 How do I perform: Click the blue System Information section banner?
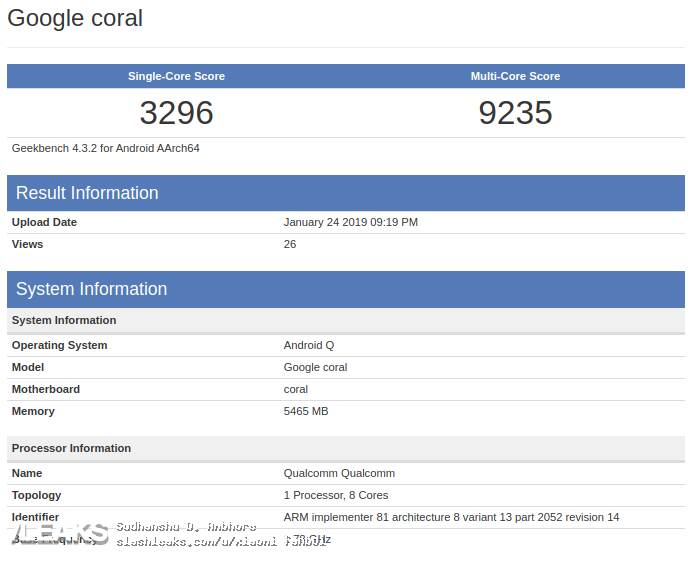pyautogui.click(x=346, y=290)
